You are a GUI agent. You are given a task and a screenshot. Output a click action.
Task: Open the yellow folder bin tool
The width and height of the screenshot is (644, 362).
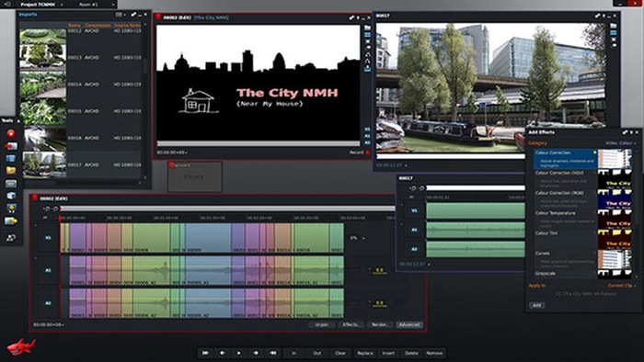(x=11, y=170)
